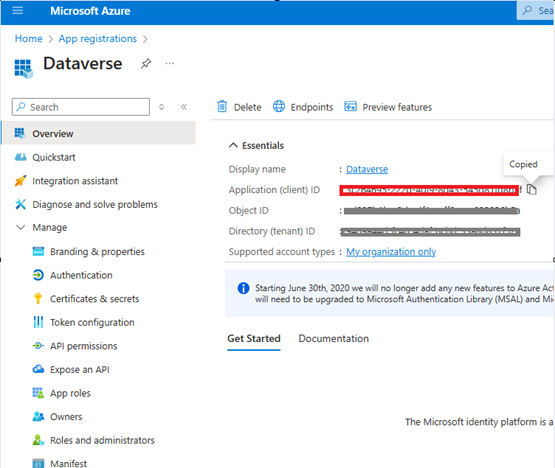Click the sidebar Search field
The height and width of the screenshot is (468, 555).
click(81, 107)
